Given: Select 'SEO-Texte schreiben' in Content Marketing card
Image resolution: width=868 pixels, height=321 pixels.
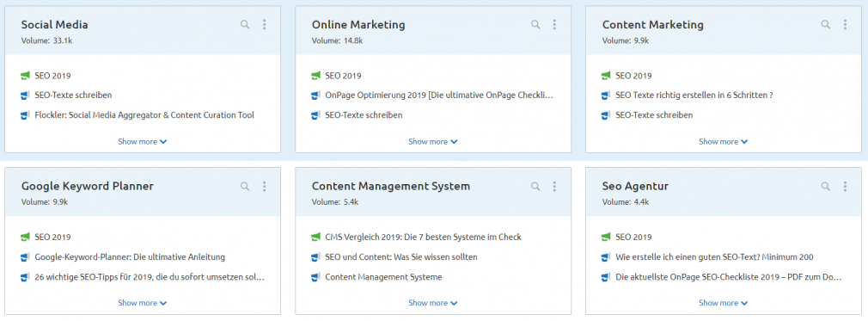Looking at the screenshot, I should click(654, 115).
